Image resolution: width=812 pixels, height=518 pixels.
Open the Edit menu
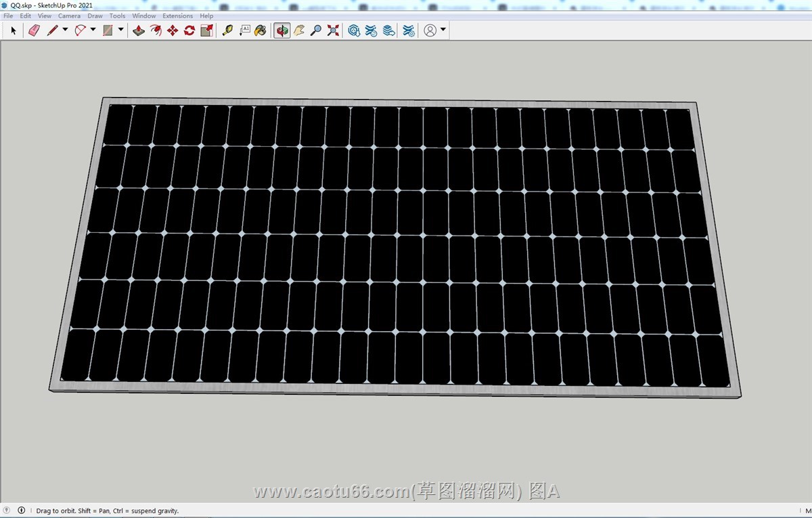tap(25, 16)
